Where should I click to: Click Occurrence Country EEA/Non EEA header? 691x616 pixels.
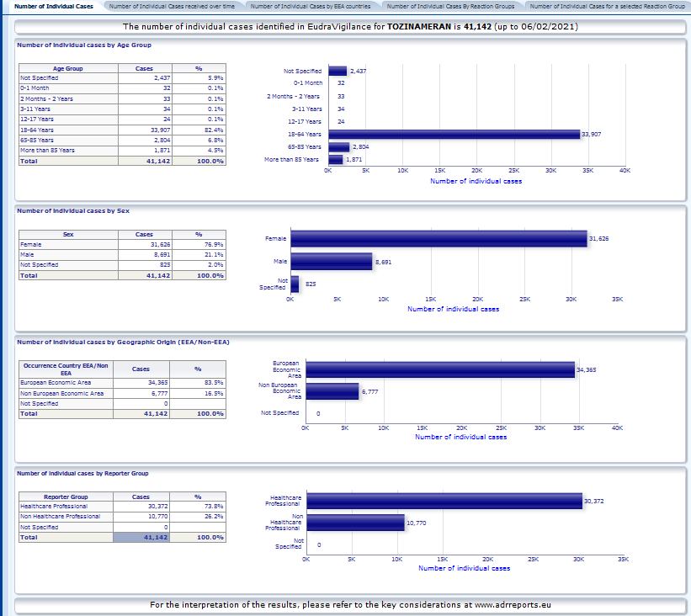coord(66,369)
